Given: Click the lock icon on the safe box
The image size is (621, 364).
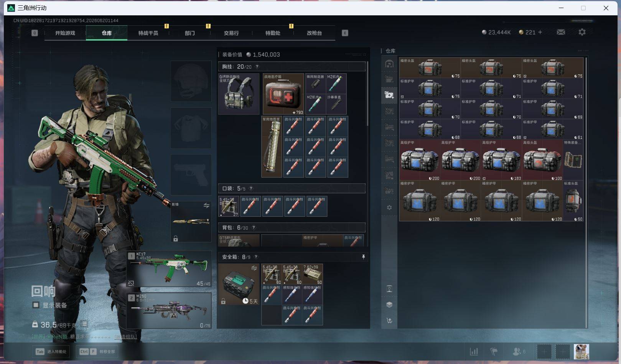Looking at the screenshot, I should pos(223,301).
